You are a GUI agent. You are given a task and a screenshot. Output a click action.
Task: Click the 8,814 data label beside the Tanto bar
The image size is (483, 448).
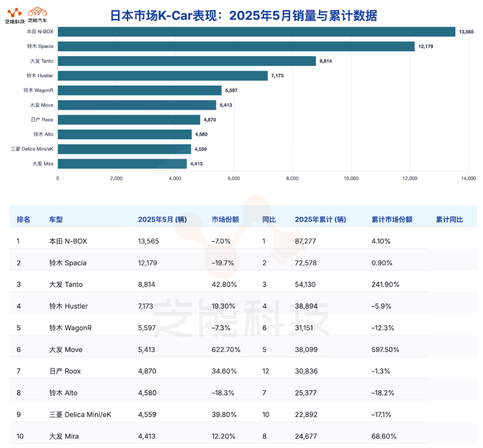pos(326,61)
